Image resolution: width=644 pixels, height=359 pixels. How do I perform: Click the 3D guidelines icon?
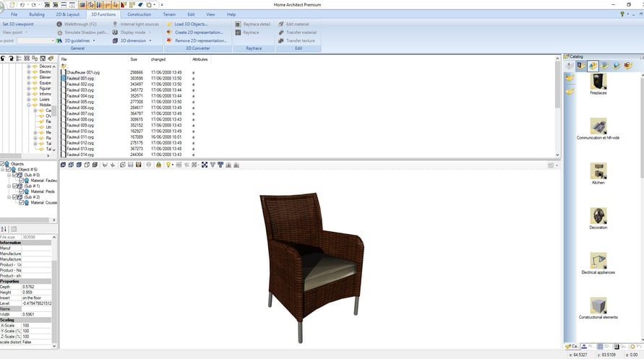point(59,40)
